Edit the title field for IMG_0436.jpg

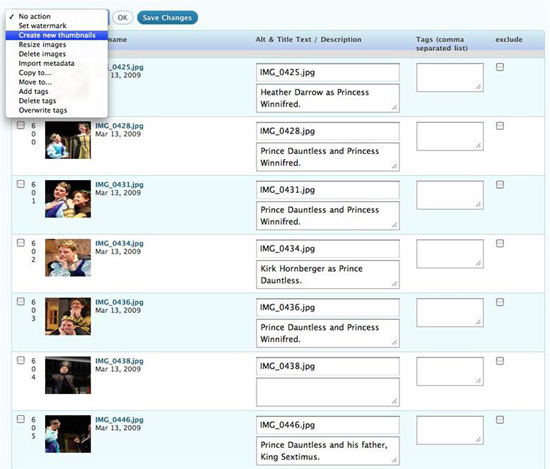pos(328,307)
